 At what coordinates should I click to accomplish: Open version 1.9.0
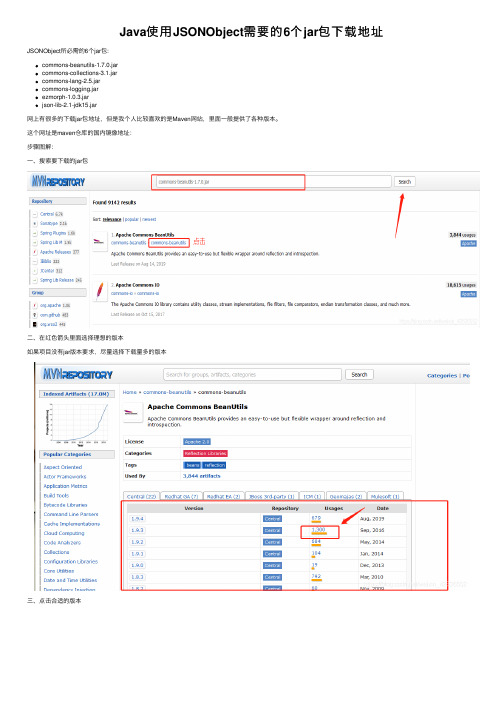(137, 566)
